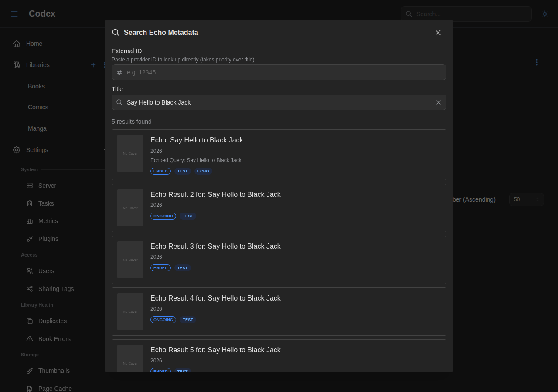This screenshot has width=558, height=392.
Task: Go to the Home section
Action: pos(34,43)
